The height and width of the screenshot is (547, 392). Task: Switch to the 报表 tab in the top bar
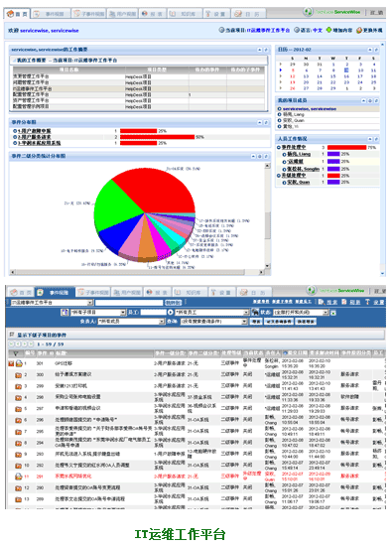(x=153, y=14)
